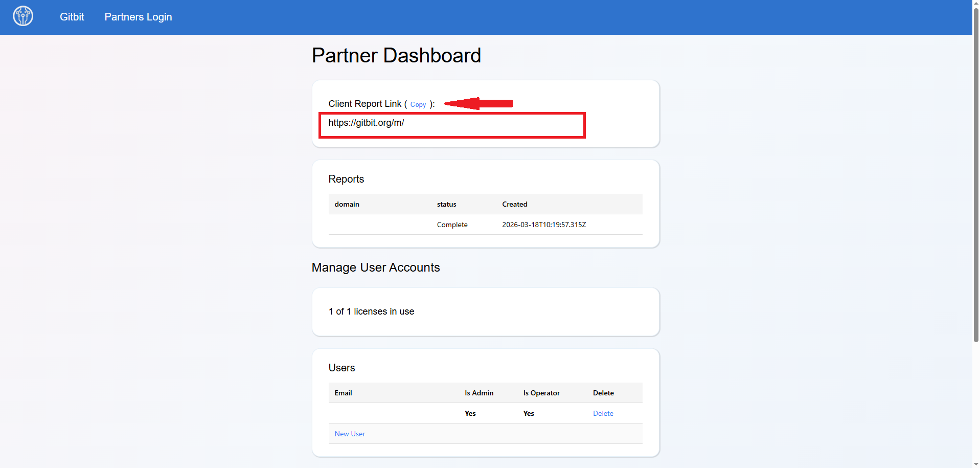Click the report creation timestamp cell
The width and height of the screenshot is (980, 468).
tap(544, 225)
